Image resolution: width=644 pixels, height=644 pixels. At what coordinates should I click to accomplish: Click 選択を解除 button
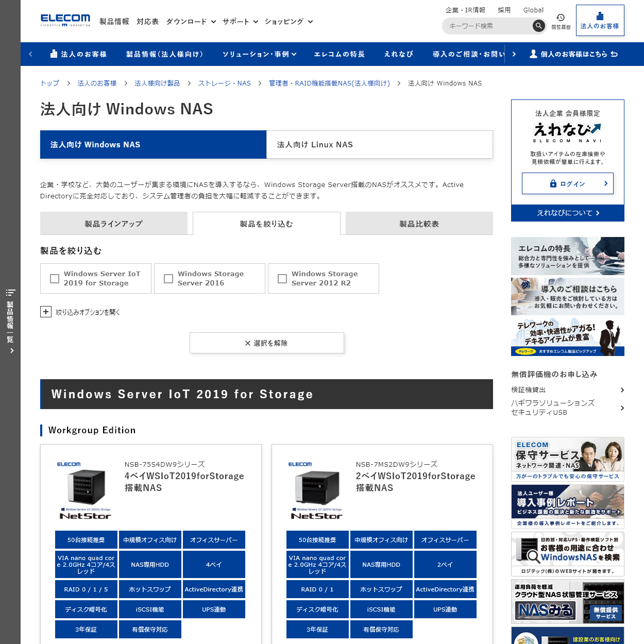tap(267, 343)
